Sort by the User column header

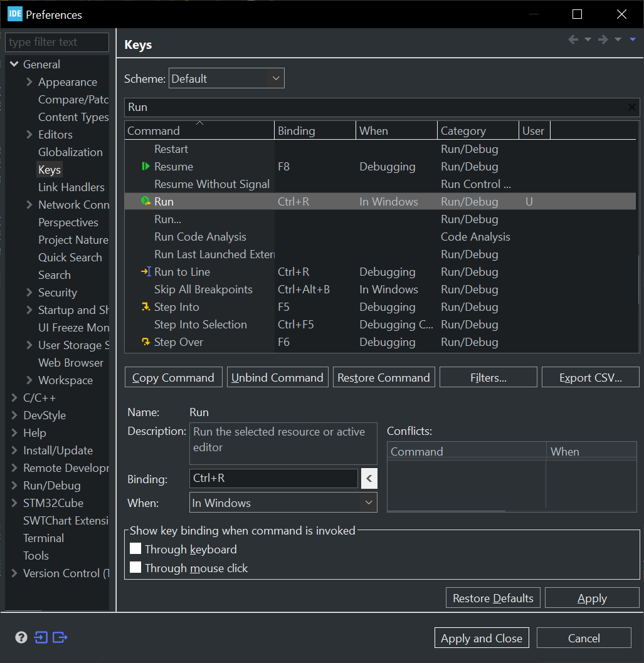pyautogui.click(x=535, y=130)
